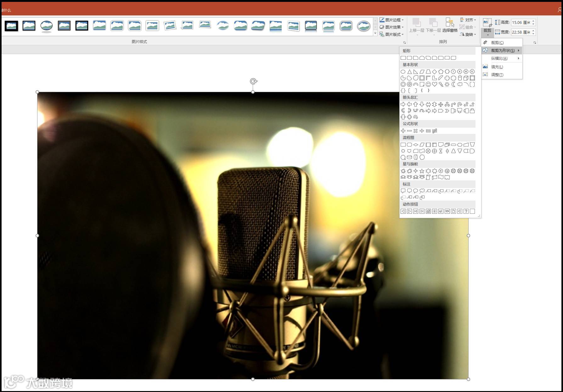Increase height with the up spinner
This screenshot has width=563, height=392.
[533, 21]
